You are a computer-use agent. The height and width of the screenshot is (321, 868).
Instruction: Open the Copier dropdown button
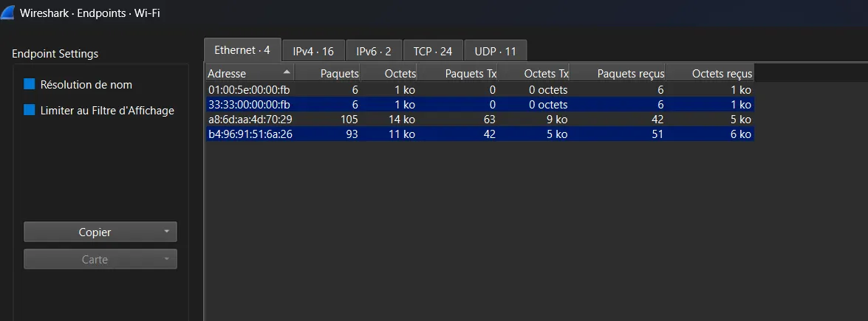tap(100, 232)
